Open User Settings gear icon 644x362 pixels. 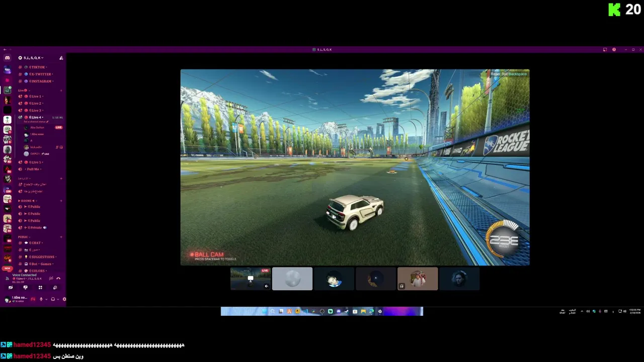click(64, 299)
